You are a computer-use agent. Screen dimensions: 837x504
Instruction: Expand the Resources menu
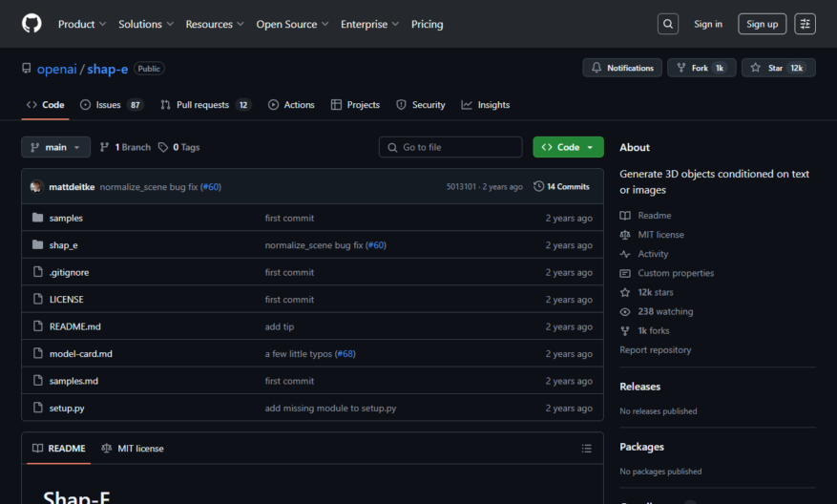pos(215,24)
